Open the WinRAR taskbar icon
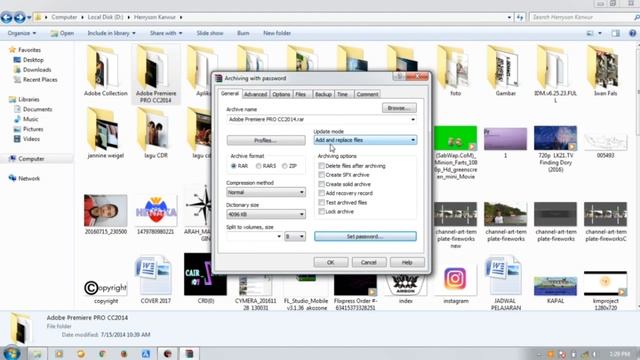 (189, 353)
